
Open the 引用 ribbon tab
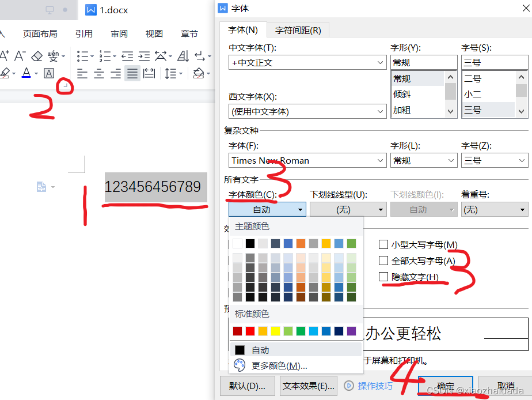pyautogui.click(x=84, y=33)
